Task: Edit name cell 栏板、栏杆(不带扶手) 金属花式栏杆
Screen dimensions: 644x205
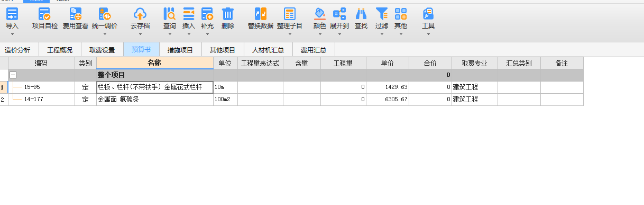Action: [155, 87]
